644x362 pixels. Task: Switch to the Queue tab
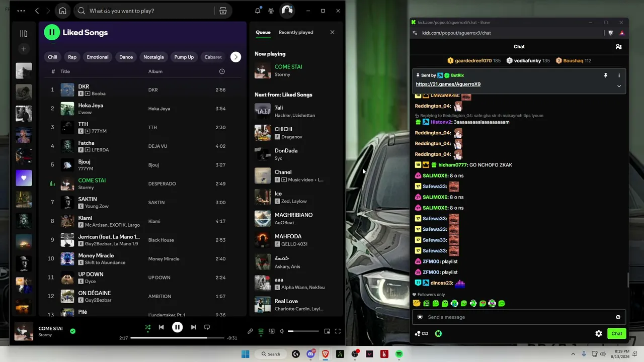pos(263,32)
